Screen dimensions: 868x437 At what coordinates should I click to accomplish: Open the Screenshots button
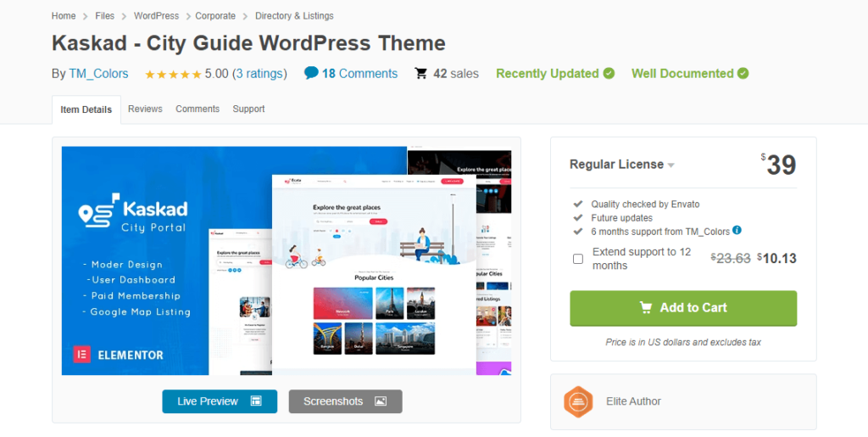346,401
